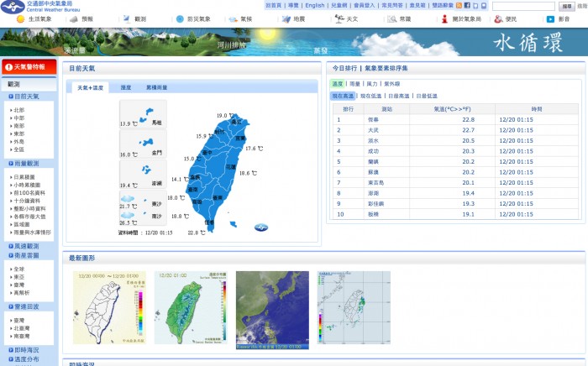Click the 生活氣象 sun icon in navigation
Image resolution: width=588 pixels, height=366 pixels.
coord(20,18)
